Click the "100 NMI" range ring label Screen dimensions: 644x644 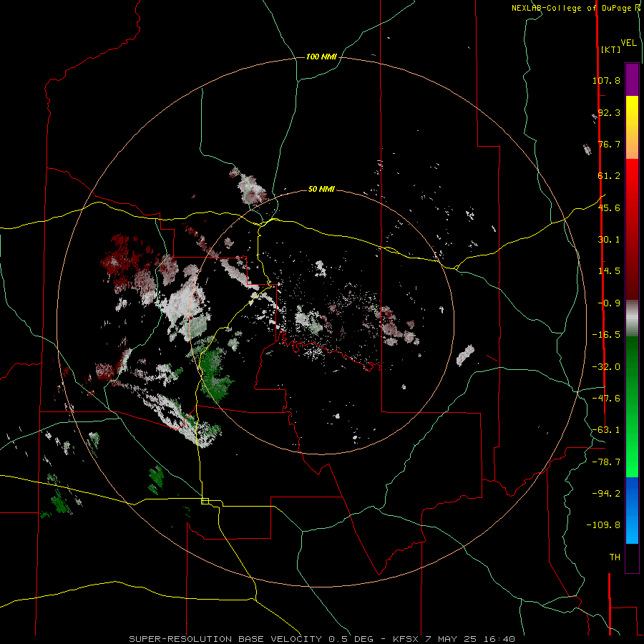(x=321, y=57)
